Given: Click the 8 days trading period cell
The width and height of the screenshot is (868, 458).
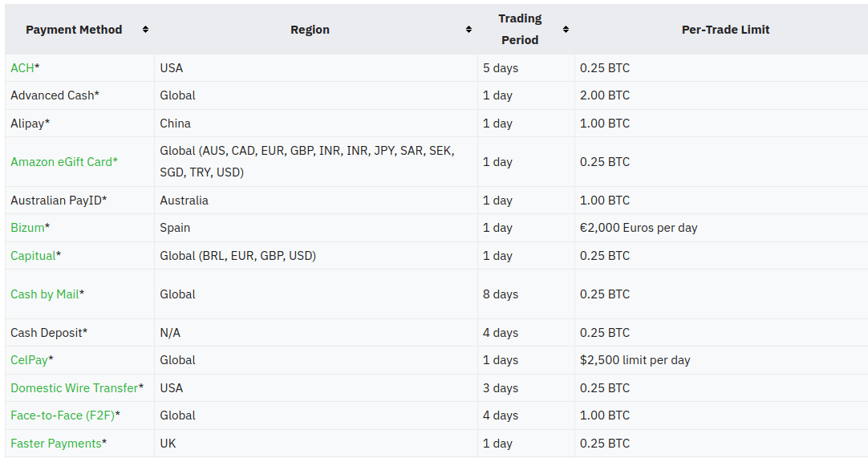Looking at the screenshot, I should click(x=526, y=294).
